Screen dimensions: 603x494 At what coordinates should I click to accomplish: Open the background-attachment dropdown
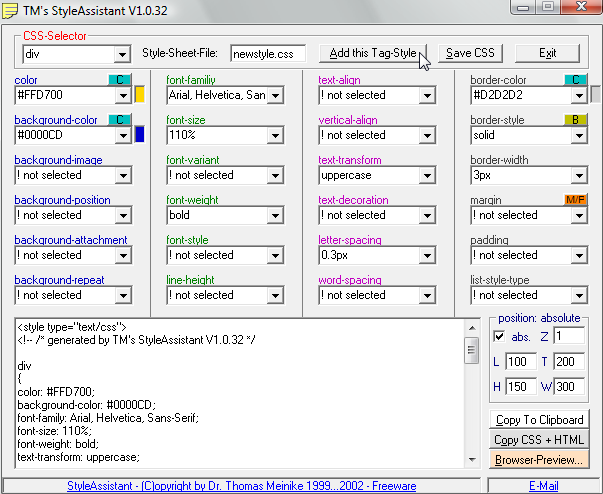[x=123, y=255]
